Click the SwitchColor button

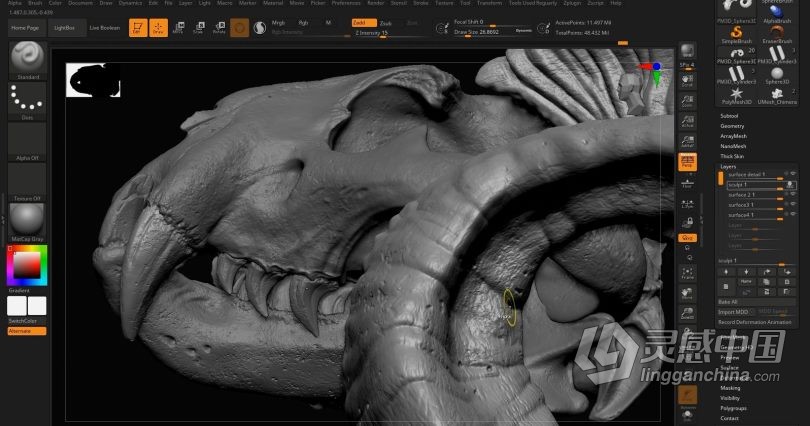22,321
